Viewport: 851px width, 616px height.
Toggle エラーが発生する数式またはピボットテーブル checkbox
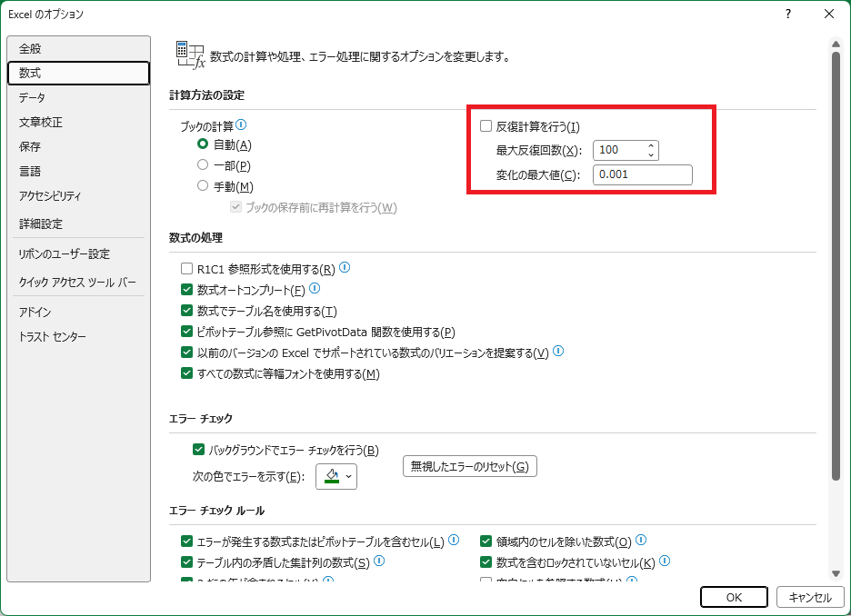pyautogui.click(x=186, y=541)
